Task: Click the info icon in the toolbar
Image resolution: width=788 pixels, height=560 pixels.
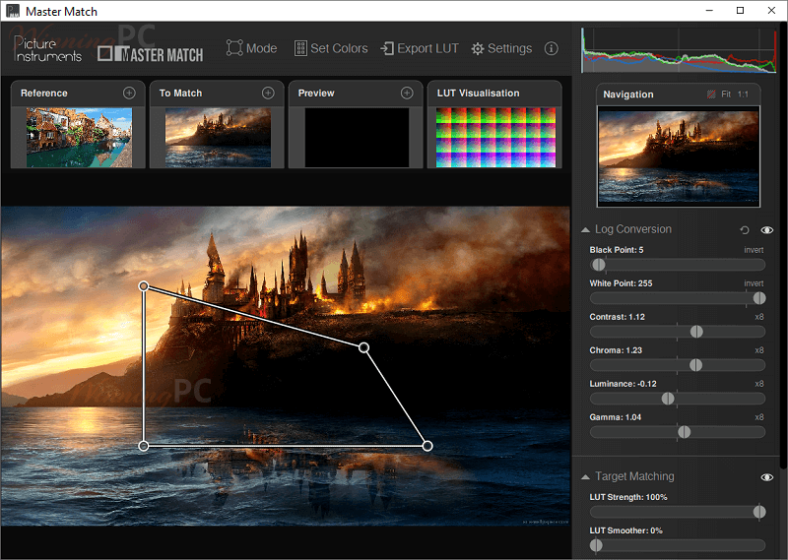Action: coord(551,48)
